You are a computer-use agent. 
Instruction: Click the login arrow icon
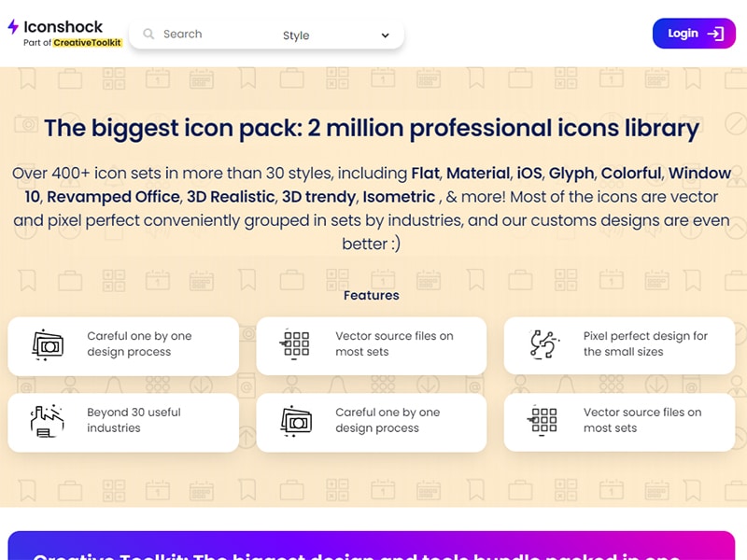coord(715,34)
